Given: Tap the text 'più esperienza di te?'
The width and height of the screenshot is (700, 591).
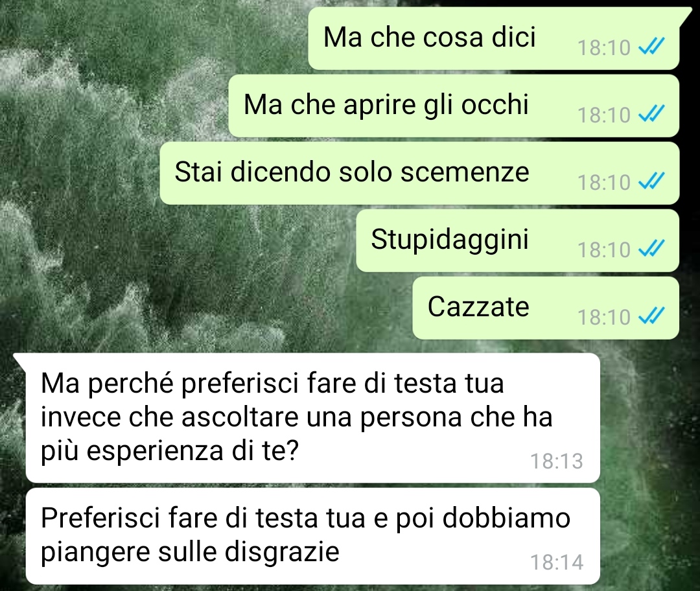Looking at the screenshot, I should pos(170,451).
